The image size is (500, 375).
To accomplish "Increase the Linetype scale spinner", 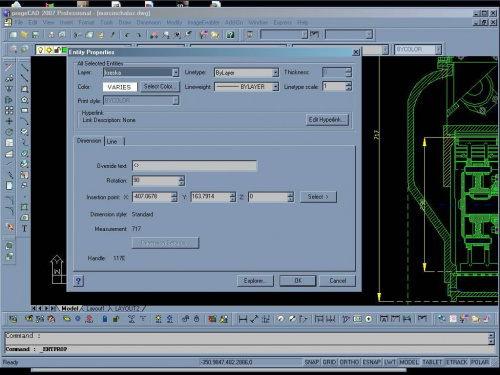I will click(x=349, y=84).
